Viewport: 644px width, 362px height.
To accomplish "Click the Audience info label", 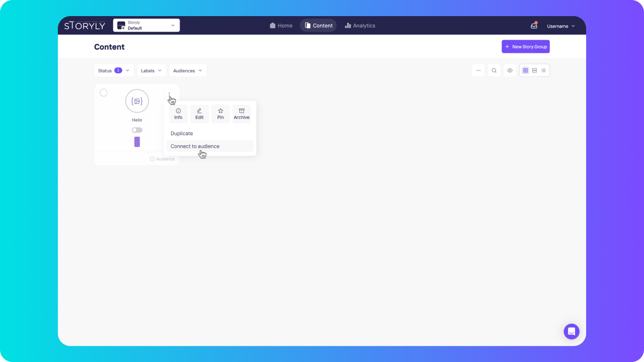I will (162, 159).
